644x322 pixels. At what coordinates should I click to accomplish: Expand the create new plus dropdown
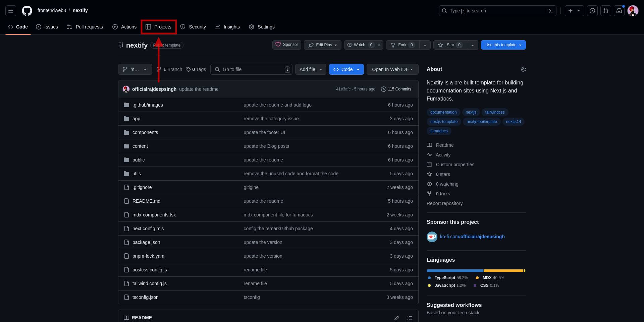(575, 11)
